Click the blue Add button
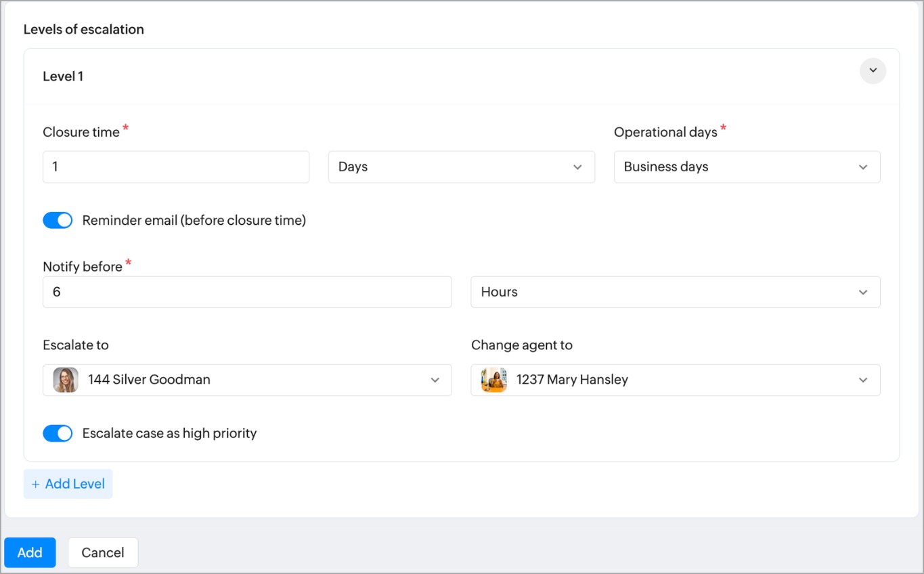The width and height of the screenshot is (924, 574). (30, 552)
